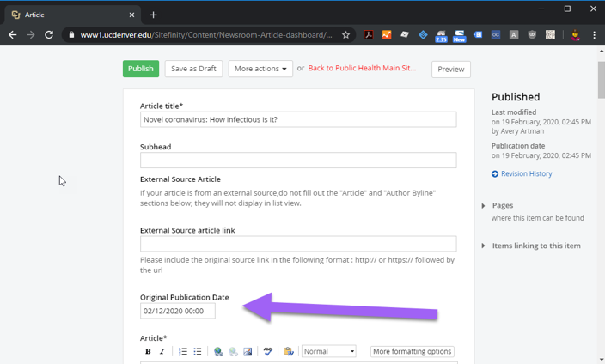The image size is (605, 364).
Task: Click the page vertical scrollbar thumb
Action: point(602,80)
